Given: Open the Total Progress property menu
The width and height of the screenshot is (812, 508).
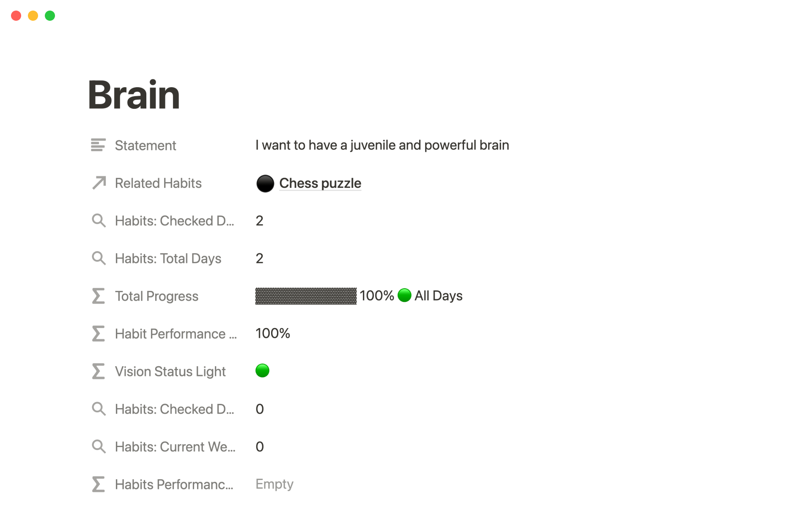Looking at the screenshot, I should (x=156, y=296).
